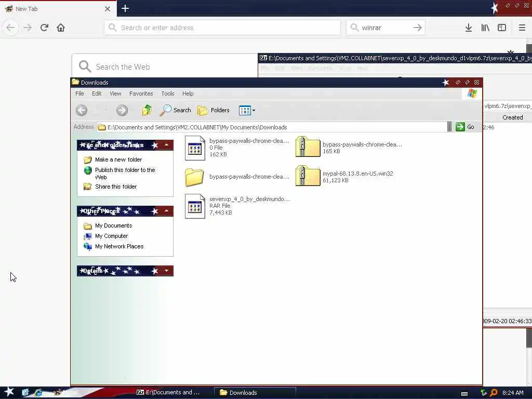Open a new browser tab with plus
The width and height of the screenshot is (532, 399).
(x=125, y=8)
